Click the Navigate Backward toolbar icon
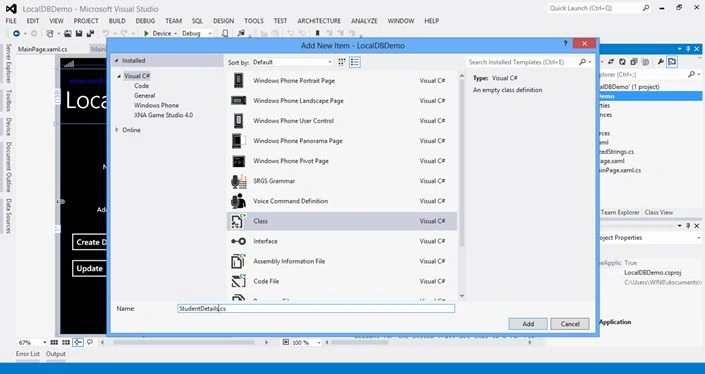705x374 pixels. coord(16,33)
